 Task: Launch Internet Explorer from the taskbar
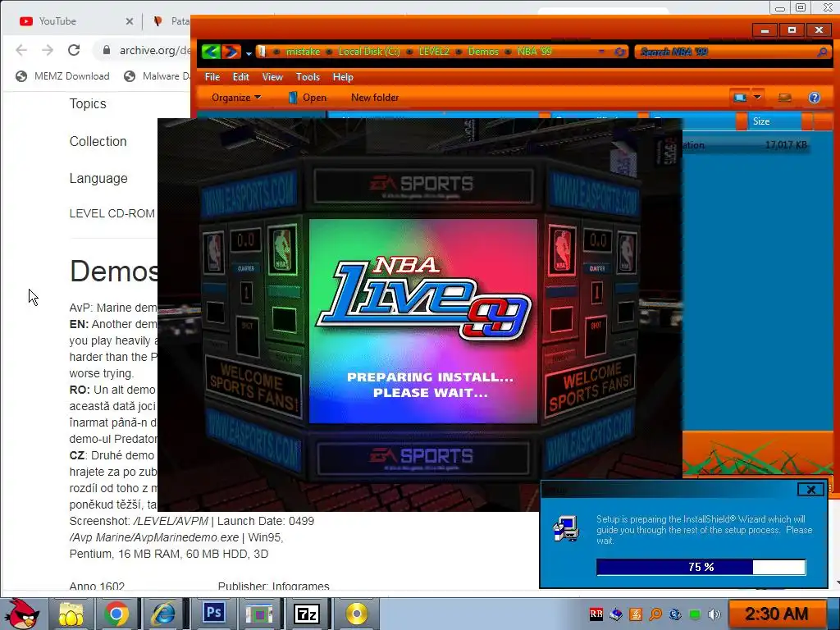tap(163, 614)
